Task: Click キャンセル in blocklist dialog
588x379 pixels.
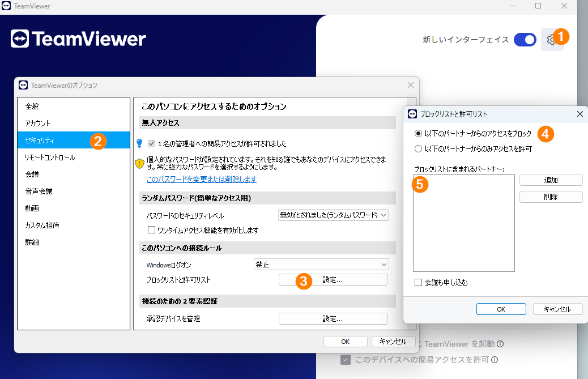Action: [557, 309]
